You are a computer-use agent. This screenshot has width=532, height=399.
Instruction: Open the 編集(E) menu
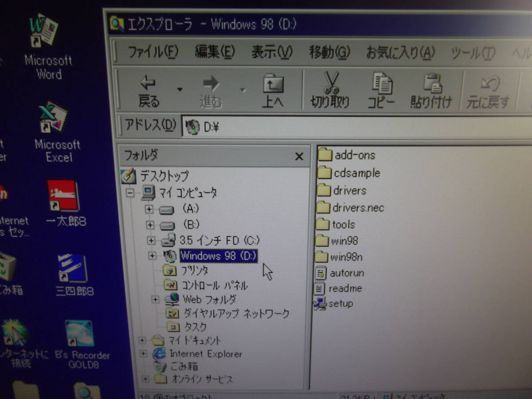tap(215, 52)
